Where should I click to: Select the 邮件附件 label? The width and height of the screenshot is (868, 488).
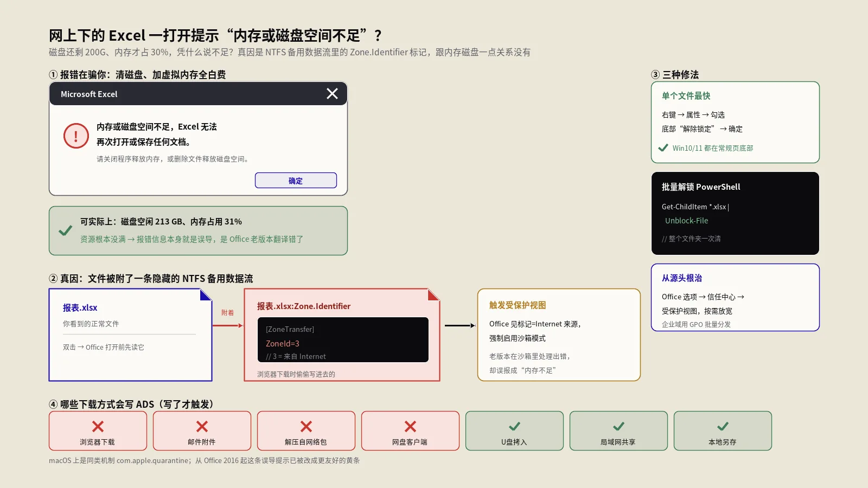pyautogui.click(x=202, y=442)
